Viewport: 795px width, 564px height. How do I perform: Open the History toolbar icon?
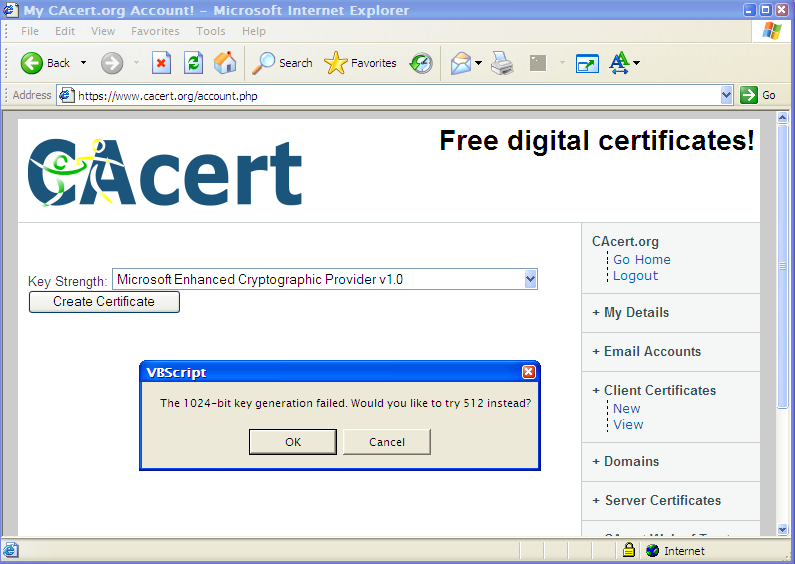[422, 63]
